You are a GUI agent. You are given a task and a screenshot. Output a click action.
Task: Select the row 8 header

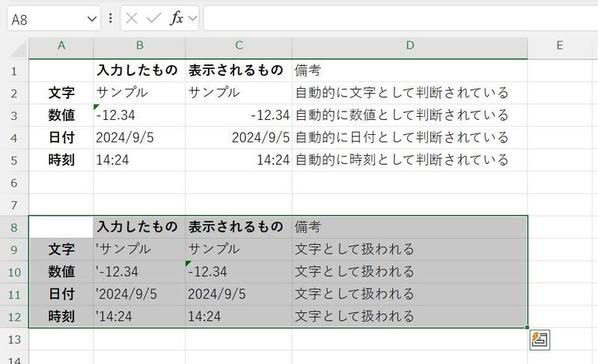(14, 227)
